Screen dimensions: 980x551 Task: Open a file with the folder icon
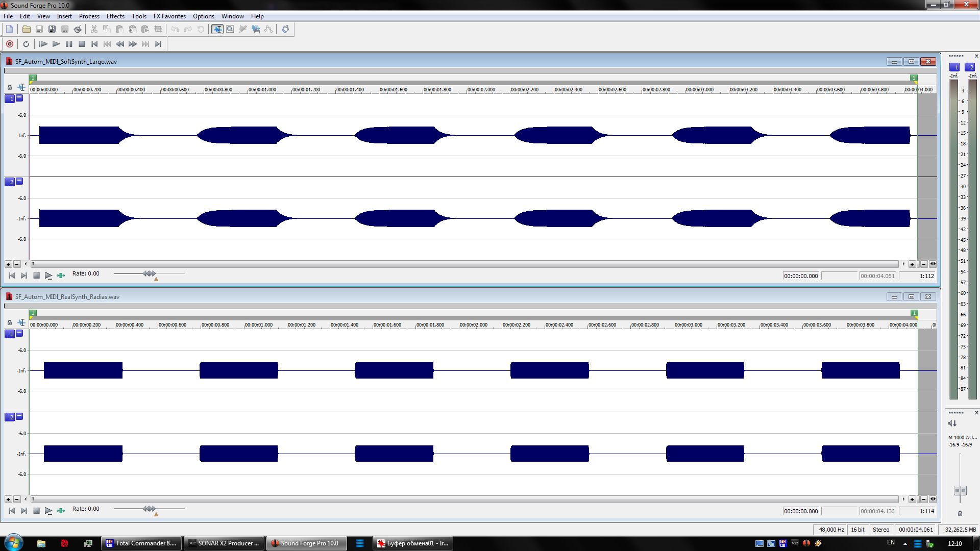[26, 29]
